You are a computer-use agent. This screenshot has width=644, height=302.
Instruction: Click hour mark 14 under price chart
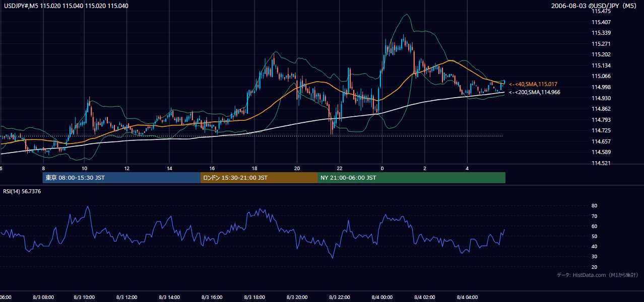[x=170, y=169]
